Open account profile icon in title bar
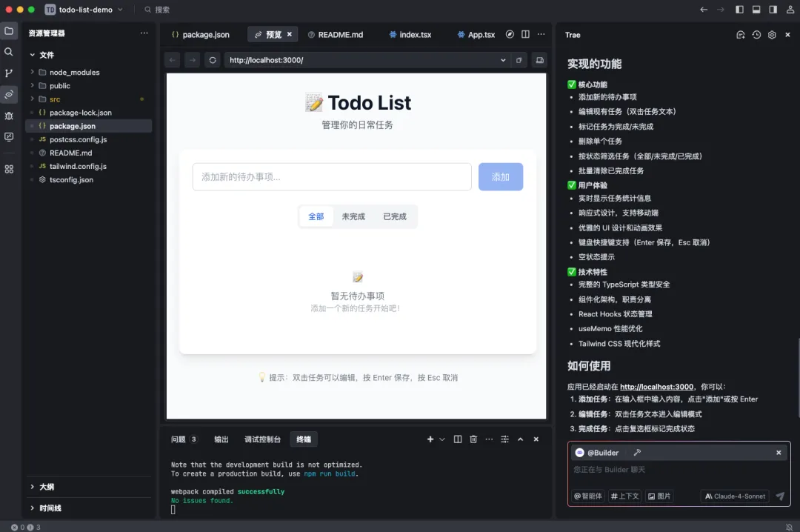 (x=790, y=9)
